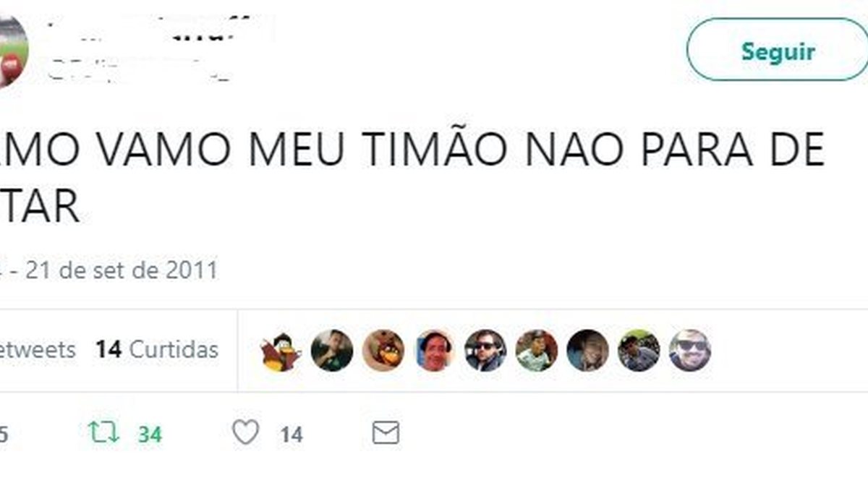Select the brown cartoon character avatar
Screen dimensions: 868x488
pos(383,351)
